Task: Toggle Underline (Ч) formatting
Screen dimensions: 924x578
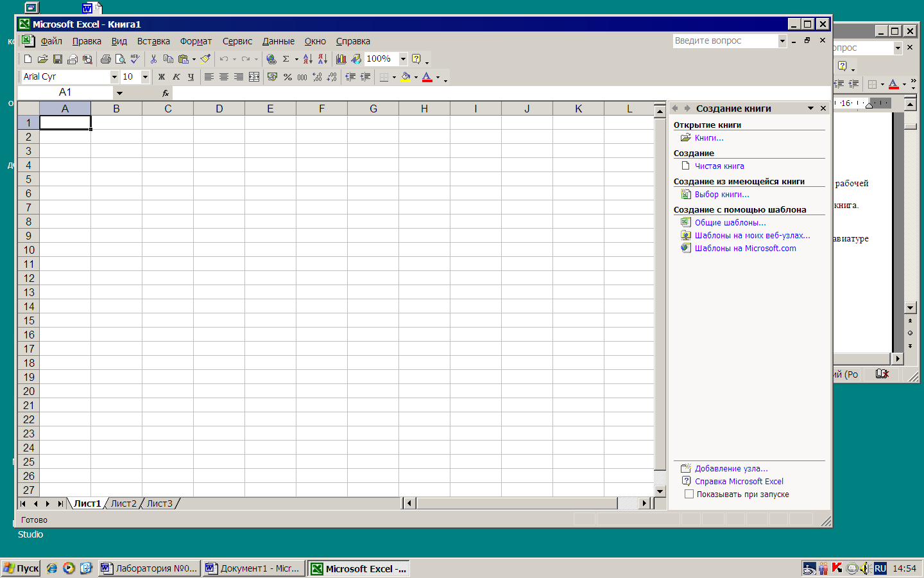Action: 191,77
